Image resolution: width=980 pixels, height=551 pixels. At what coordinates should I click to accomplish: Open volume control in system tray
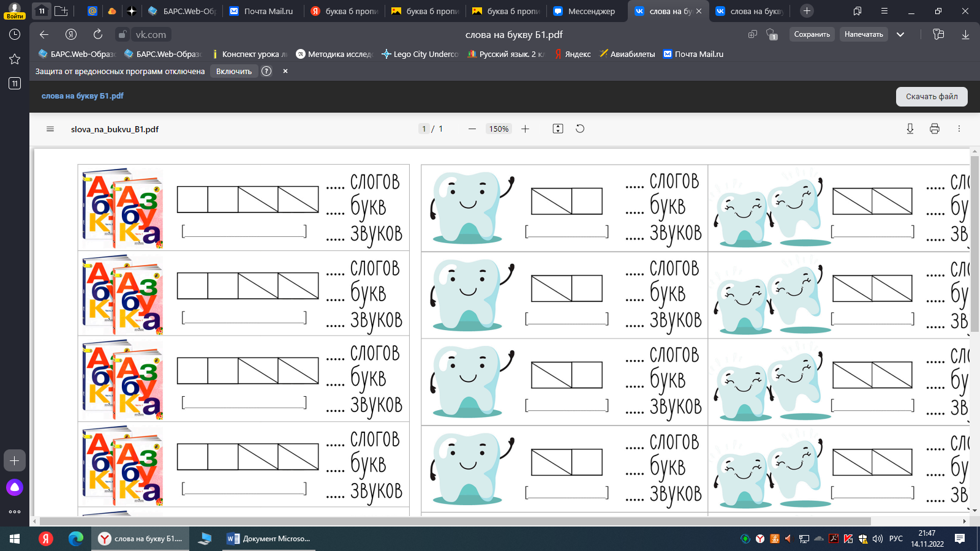pos(877,539)
